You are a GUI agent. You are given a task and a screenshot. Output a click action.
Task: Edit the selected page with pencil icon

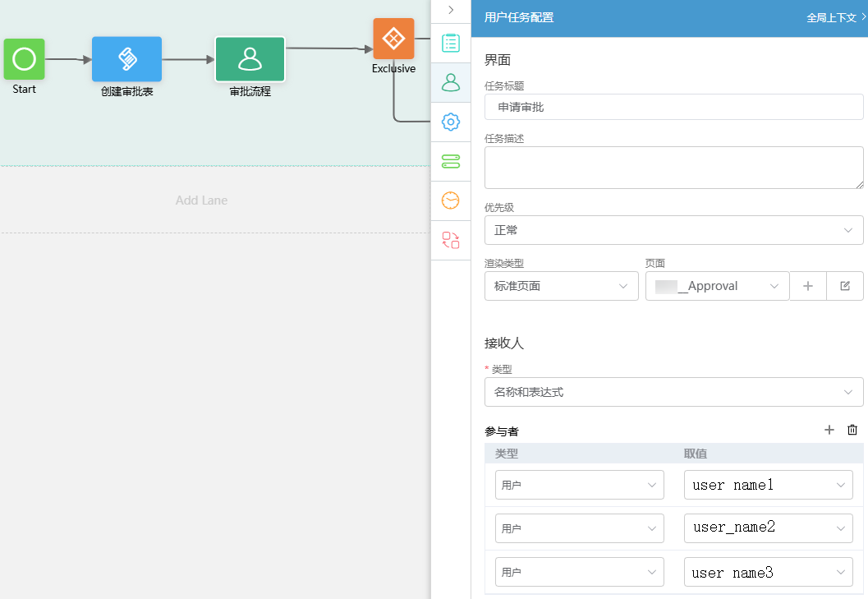[845, 286]
